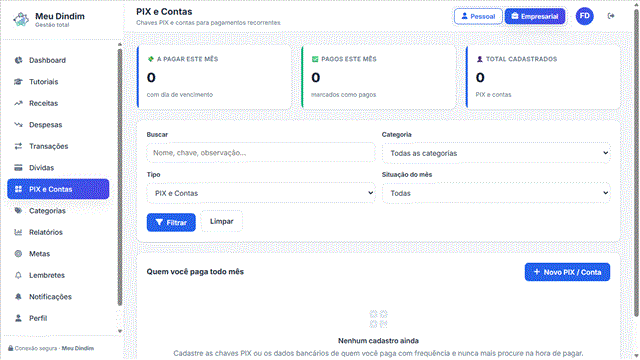The width and height of the screenshot is (640, 360).
Task: Click the A Pagar Este Mês card icon
Action: 151,59
